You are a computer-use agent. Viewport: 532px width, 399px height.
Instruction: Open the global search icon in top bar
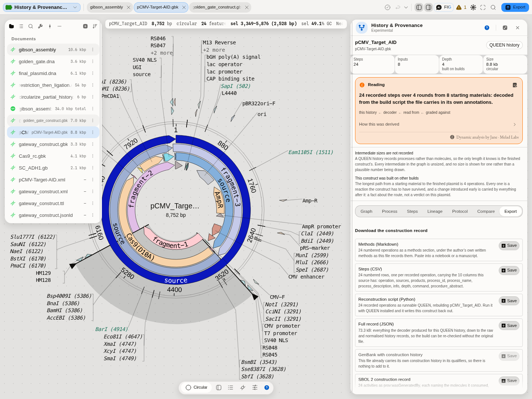click(493, 7)
